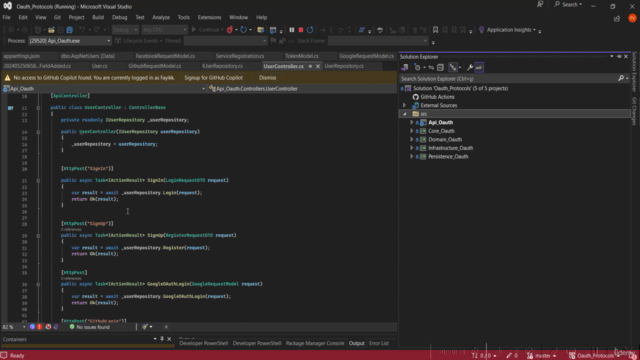Click the share Live Share icon
Screen dimensions: 640x360
(x=617, y=18)
